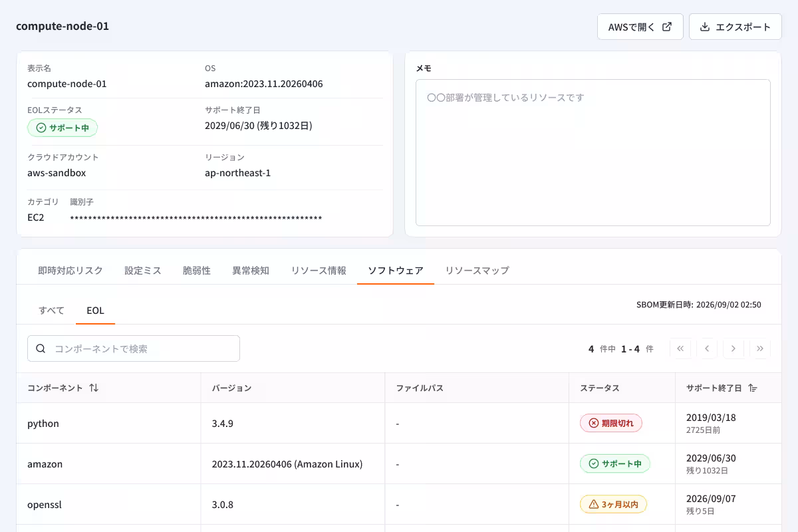Click version 3.0.8 cell
Screen dimensions: 798x532
[293, 504]
